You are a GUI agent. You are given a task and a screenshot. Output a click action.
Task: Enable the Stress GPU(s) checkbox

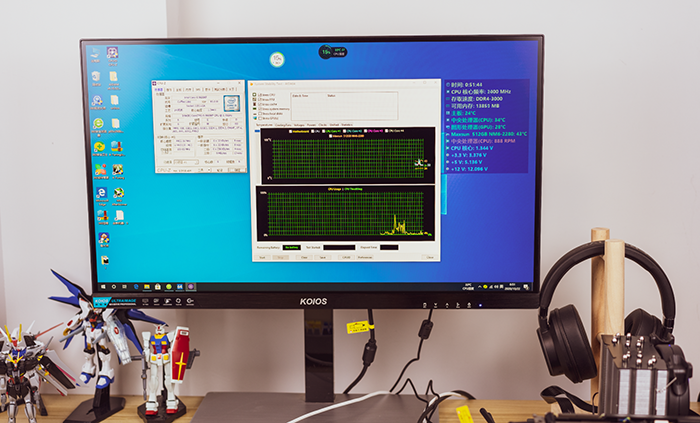point(260,119)
